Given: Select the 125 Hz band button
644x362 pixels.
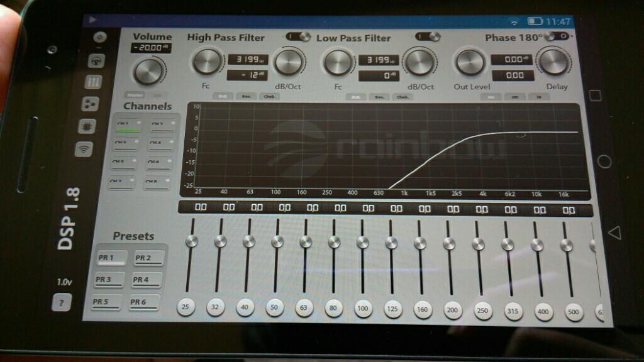Looking at the screenshot, I should coord(392,309).
